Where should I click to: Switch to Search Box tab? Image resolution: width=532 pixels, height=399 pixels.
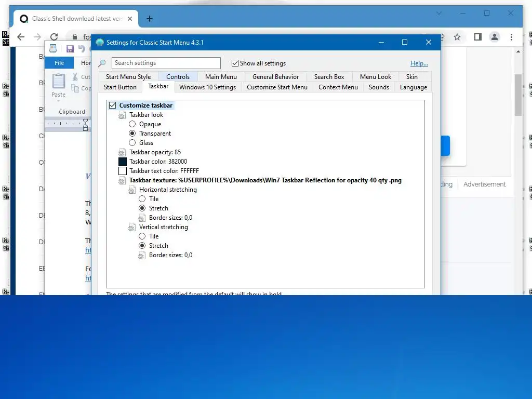tap(329, 77)
